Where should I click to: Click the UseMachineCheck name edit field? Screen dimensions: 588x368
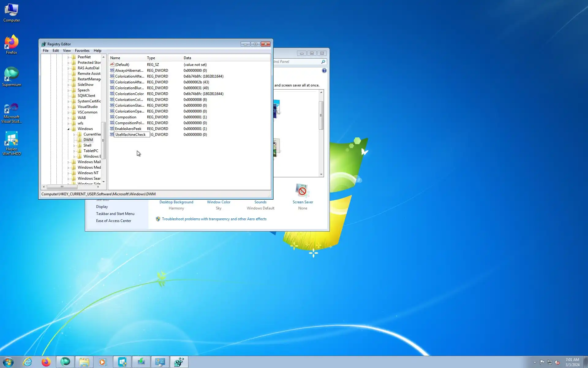click(132, 135)
